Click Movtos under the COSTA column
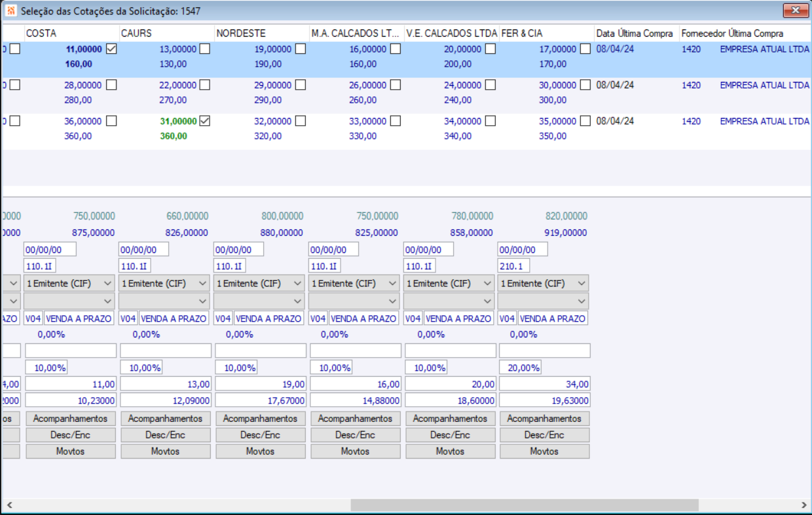 pos(71,451)
